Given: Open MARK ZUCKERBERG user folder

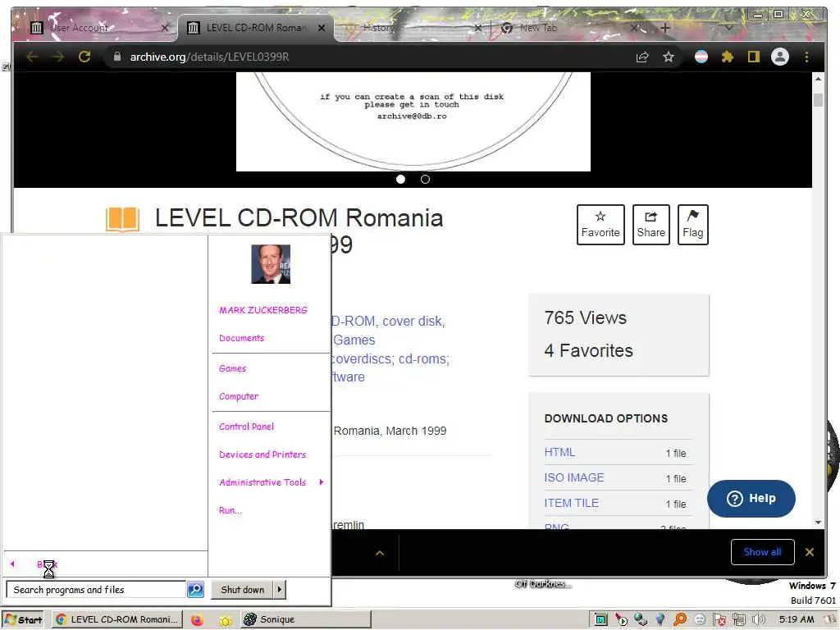Looking at the screenshot, I should 263,310.
